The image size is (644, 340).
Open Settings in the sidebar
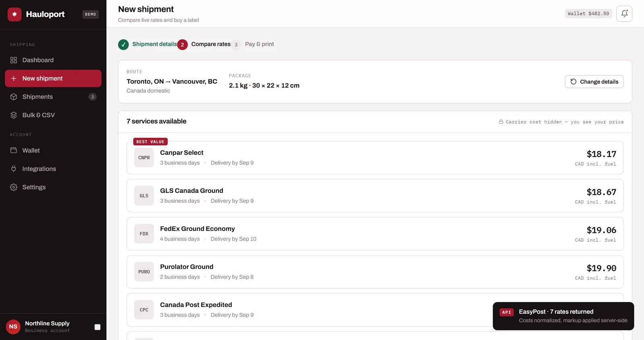coord(53,187)
